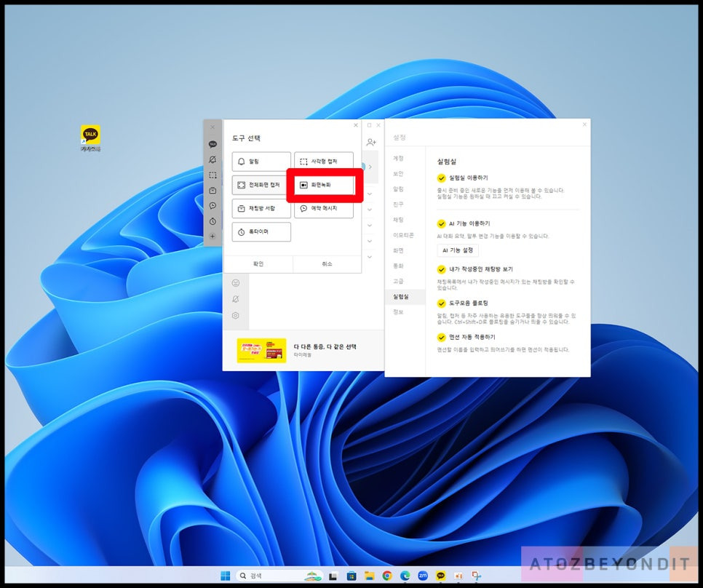Open Microsoft Store from the taskbar
The image size is (703, 588).
[x=351, y=576]
